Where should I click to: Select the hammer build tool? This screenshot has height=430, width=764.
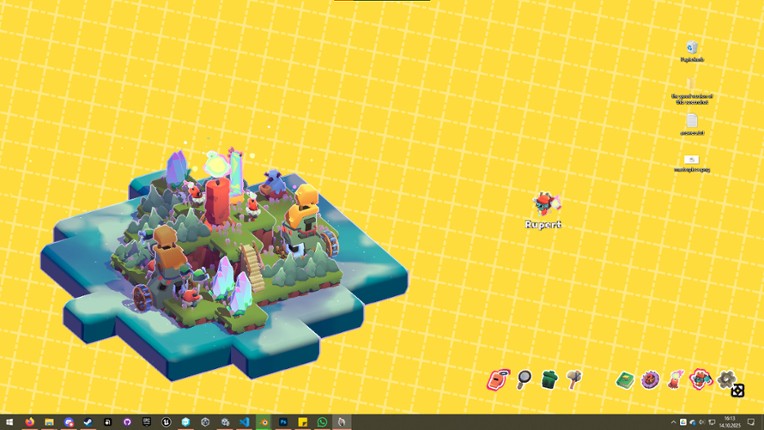pyautogui.click(x=574, y=379)
